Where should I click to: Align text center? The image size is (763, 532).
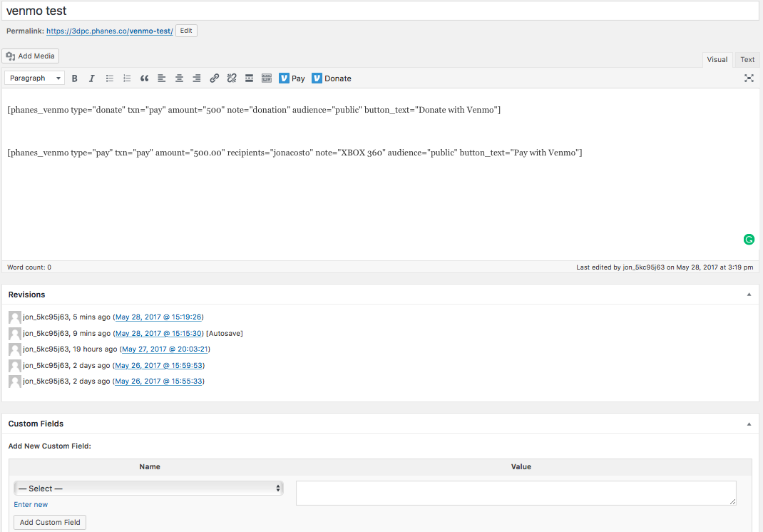(179, 78)
